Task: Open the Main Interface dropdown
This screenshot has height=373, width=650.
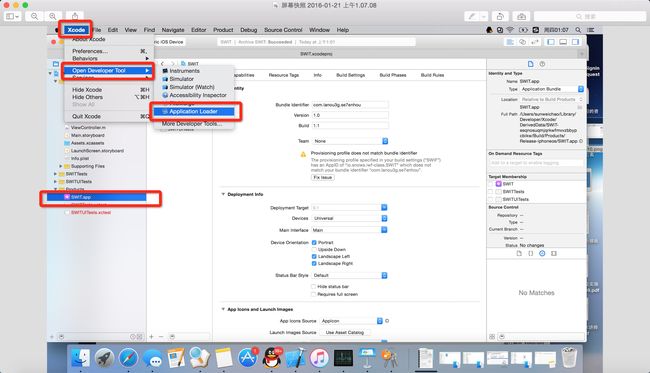Action: [x=349, y=230]
